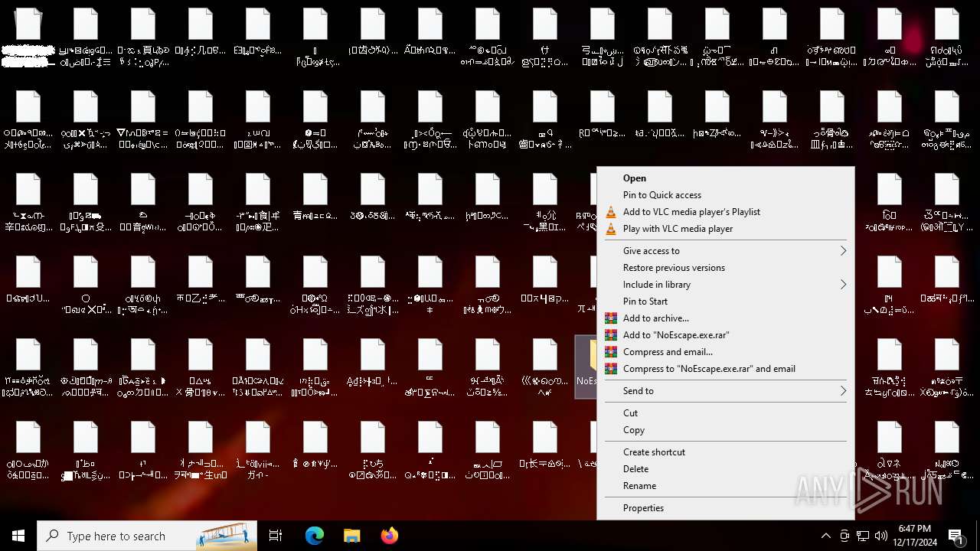The height and width of the screenshot is (551, 980).
Task: Choose Play with VLC media player
Action: (x=726, y=229)
